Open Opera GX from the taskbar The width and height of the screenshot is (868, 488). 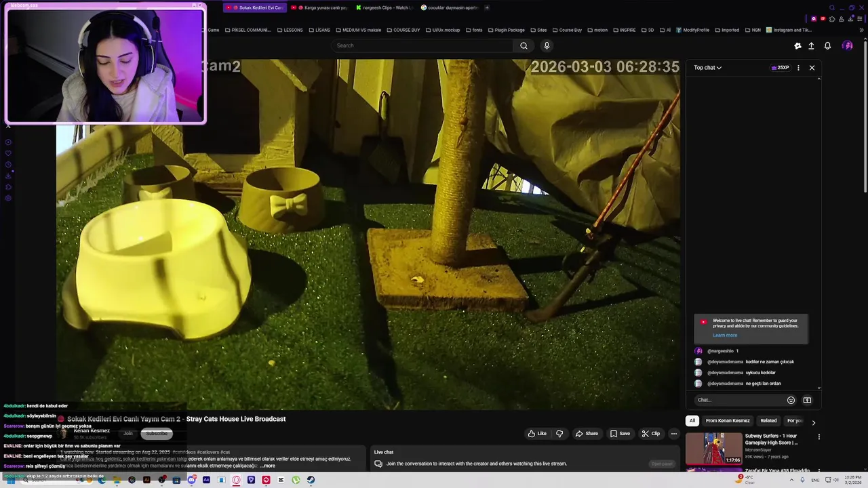point(236,480)
